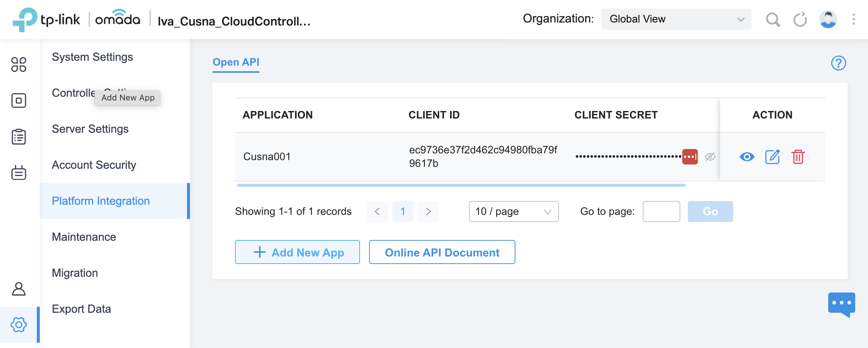Edit the Cusna001 application entry
This screenshot has height=348, width=868.
772,157
